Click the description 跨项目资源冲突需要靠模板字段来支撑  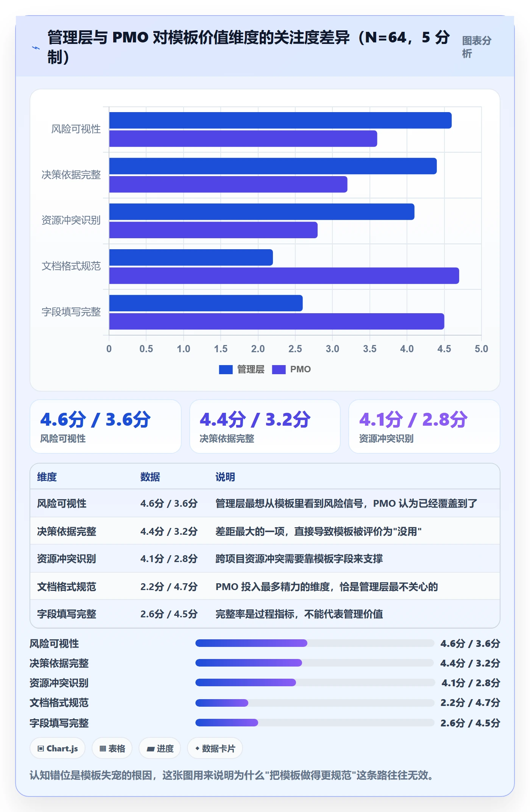tap(299, 559)
